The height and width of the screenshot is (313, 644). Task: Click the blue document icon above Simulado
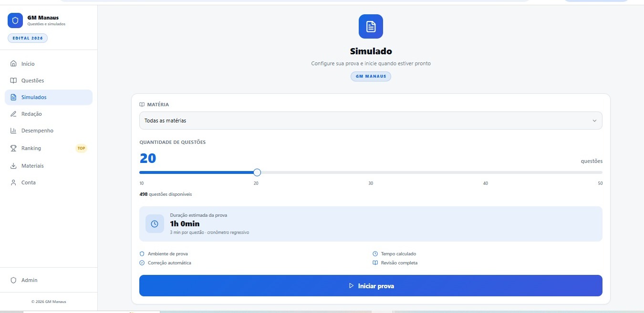pyautogui.click(x=371, y=26)
